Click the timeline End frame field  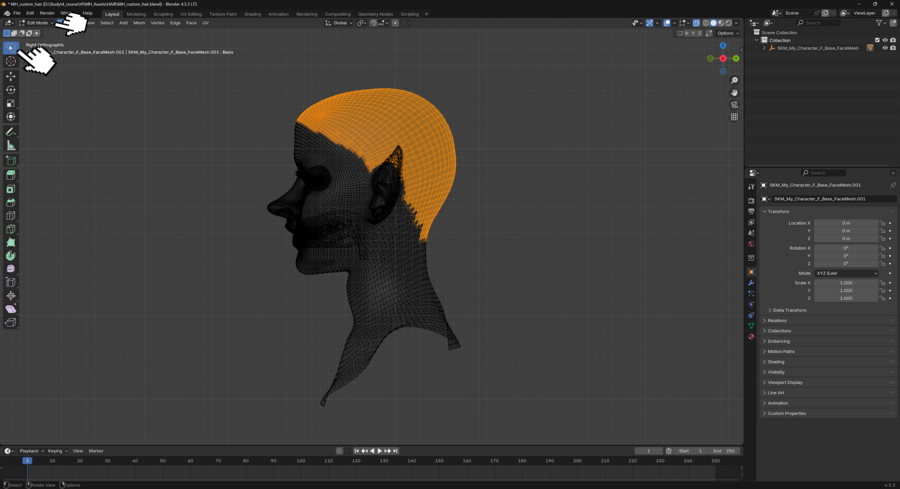pos(724,451)
